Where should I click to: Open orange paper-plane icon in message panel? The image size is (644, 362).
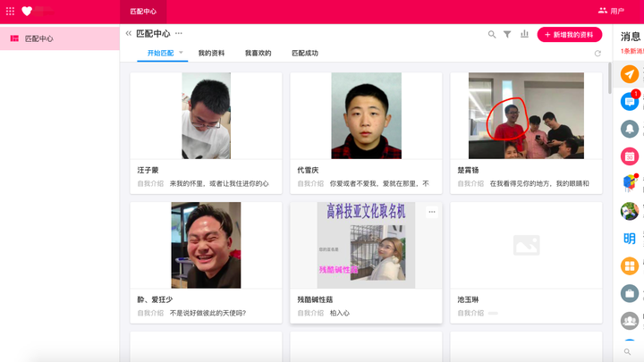(629, 74)
